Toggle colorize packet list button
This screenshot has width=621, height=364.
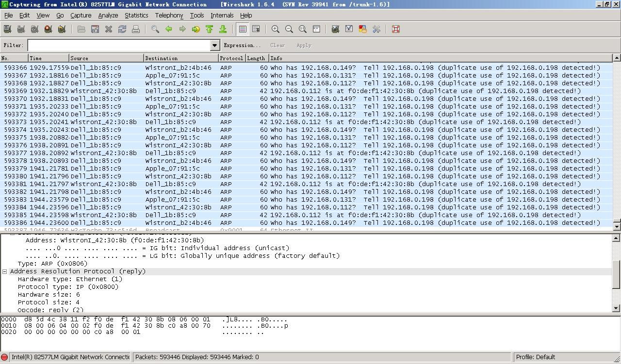click(243, 29)
